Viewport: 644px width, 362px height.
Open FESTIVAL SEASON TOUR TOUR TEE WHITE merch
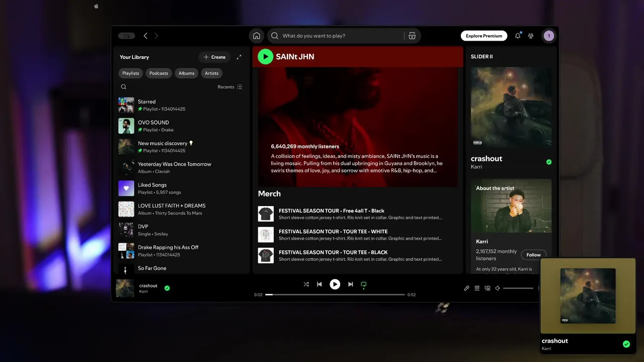coord(357,235)
